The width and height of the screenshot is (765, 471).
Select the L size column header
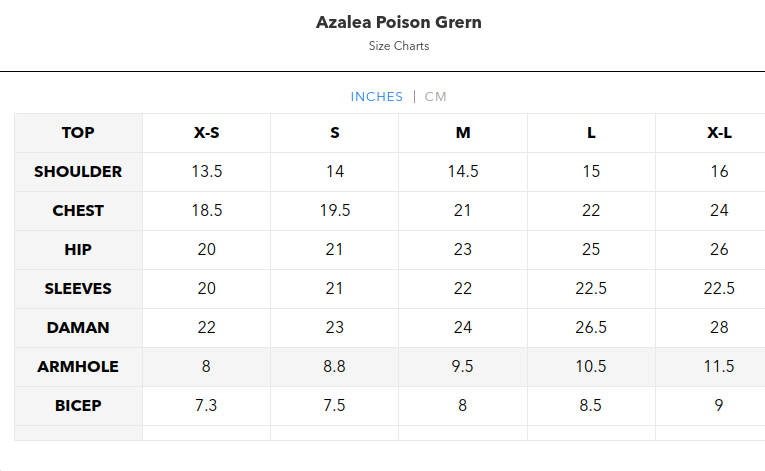point(591,133)
